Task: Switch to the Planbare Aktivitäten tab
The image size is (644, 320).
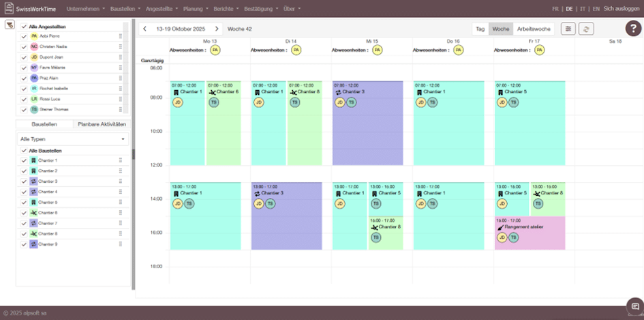Action: [102, 125]
